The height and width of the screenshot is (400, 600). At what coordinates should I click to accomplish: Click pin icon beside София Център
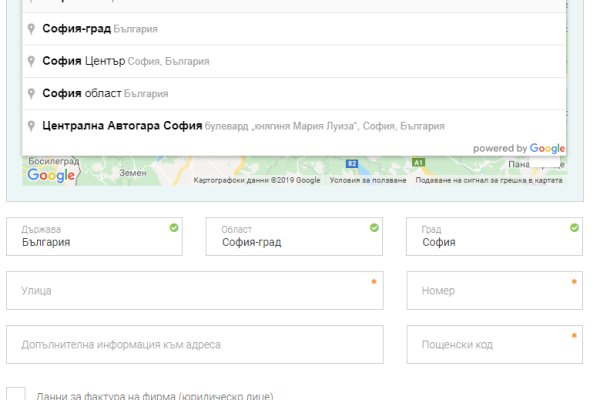pos(32,61)
